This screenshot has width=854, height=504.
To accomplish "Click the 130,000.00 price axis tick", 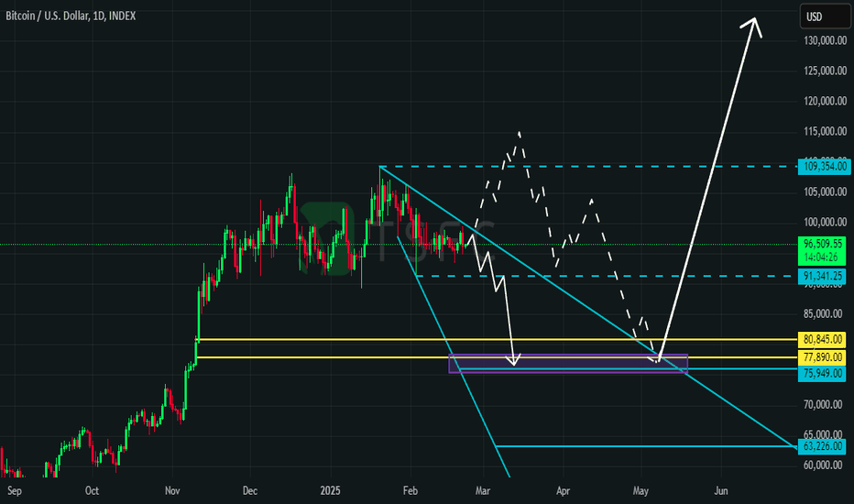I will [825, 40].
